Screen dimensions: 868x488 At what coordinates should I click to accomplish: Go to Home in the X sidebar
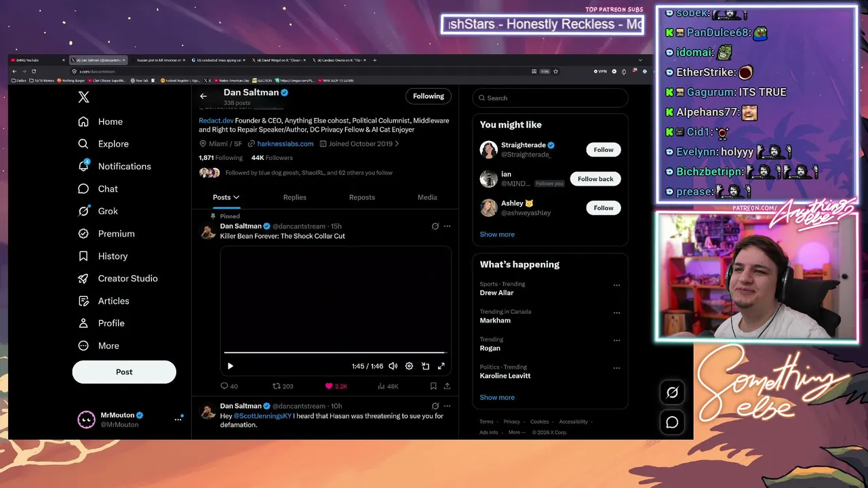[x=100, y=121]
